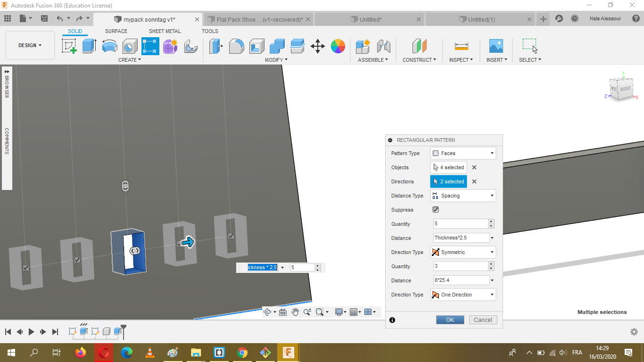Open the Create Form tool
The width and height of the screenshot is (644, 362).
click(x=170, y=46)
